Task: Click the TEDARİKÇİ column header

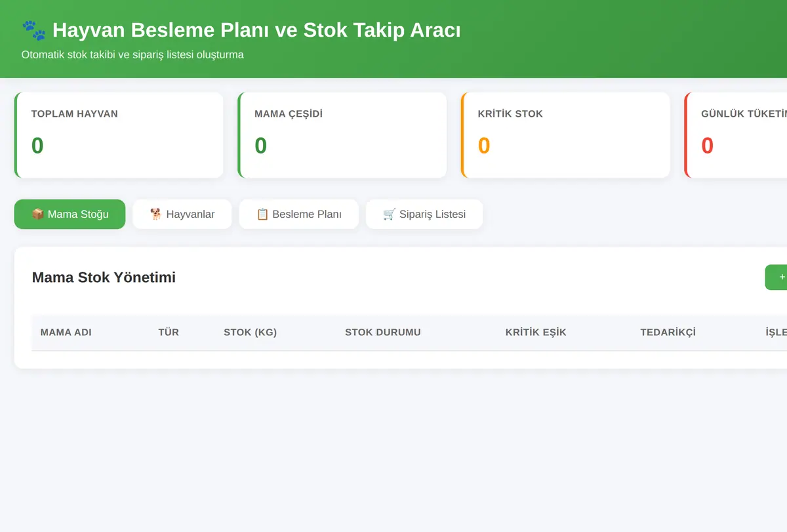Action: tap(668, 332)
